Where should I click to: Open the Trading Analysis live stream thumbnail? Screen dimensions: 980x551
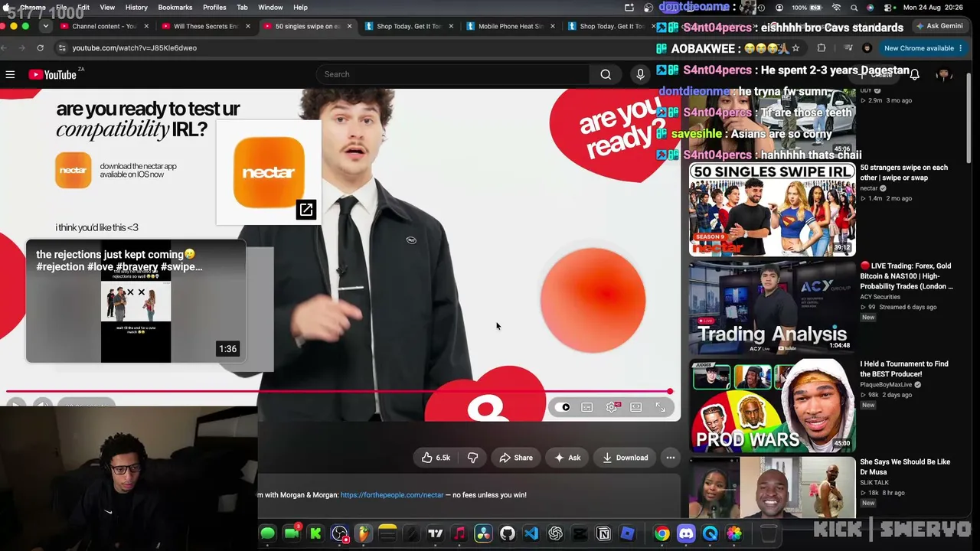pyautogui.click(x=772, y=307)
